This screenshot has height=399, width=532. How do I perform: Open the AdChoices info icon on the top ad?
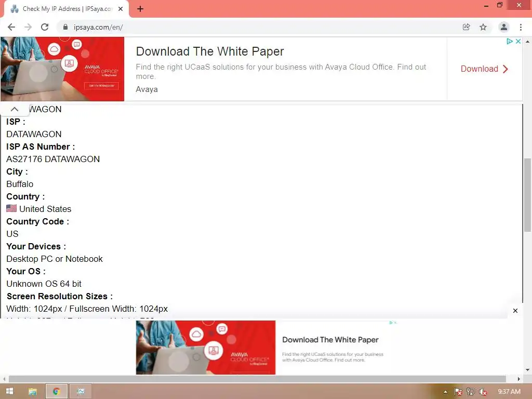click(510, 41)
